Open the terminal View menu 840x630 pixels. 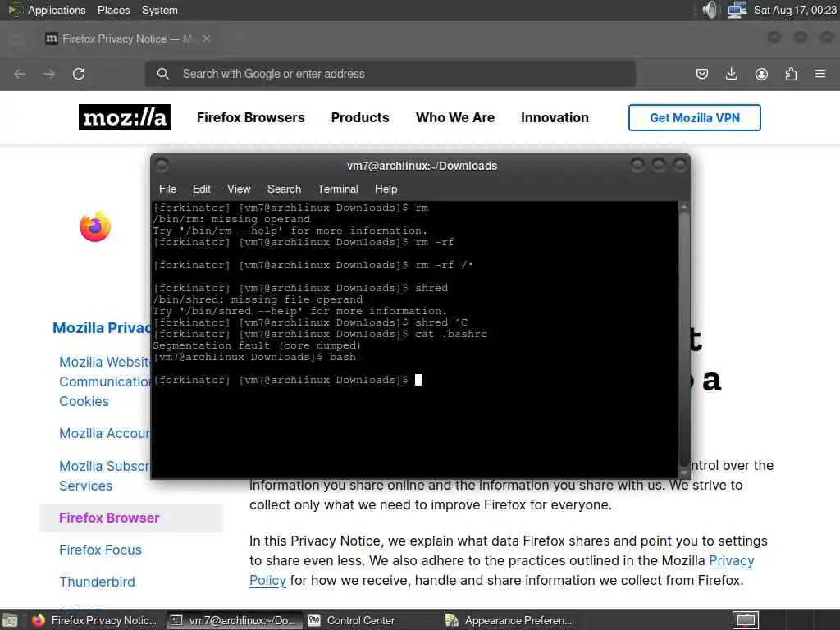coord(239,189)
